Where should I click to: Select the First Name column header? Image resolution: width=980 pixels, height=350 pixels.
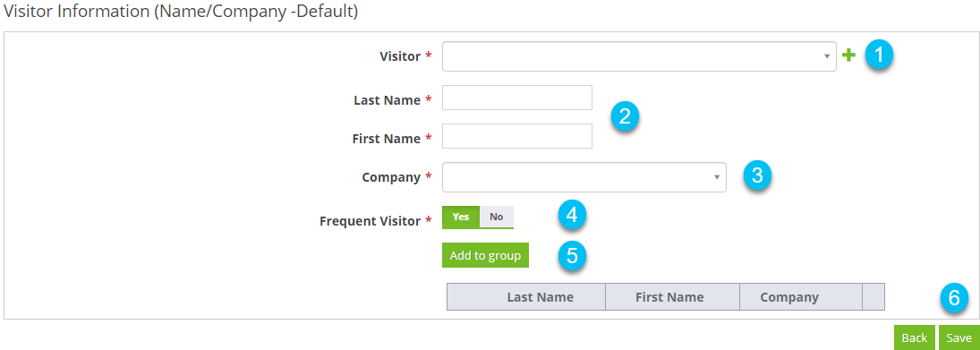(x=669, y=297)
